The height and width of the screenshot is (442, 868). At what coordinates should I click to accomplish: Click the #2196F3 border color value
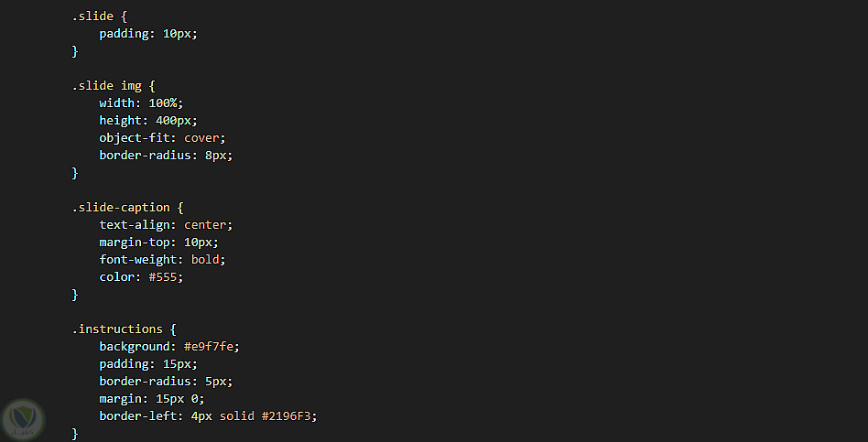coord(289,416)
